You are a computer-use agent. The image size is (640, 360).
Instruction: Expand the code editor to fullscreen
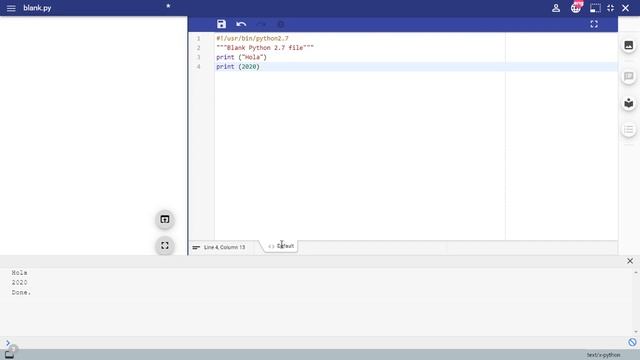pos(594,24)
